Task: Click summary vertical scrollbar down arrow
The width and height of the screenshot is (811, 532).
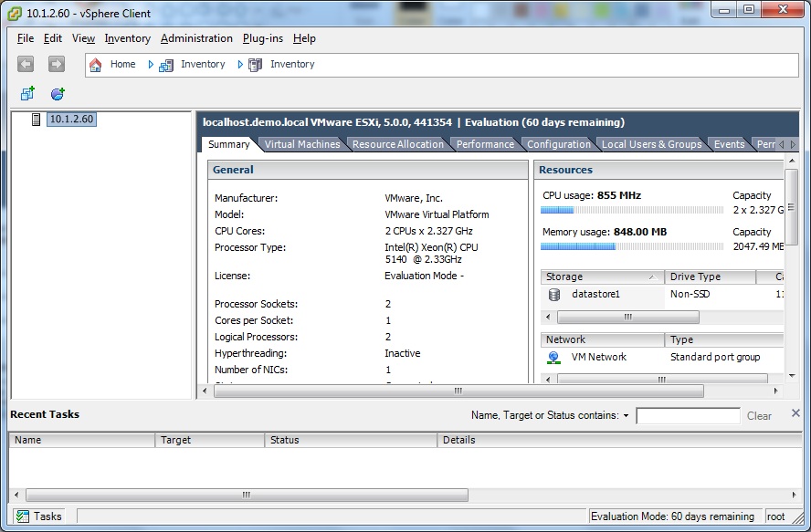Action: point(792,376)
